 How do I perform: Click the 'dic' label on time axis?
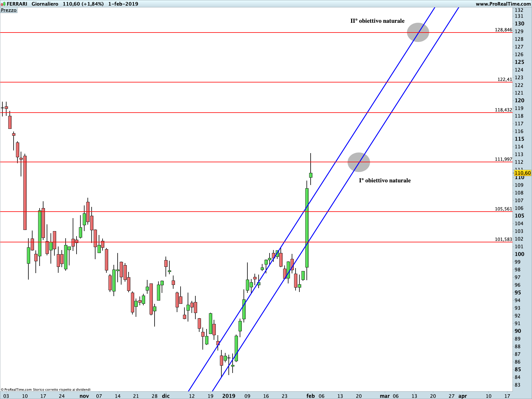pyautogui.click(x=166, y=396)
